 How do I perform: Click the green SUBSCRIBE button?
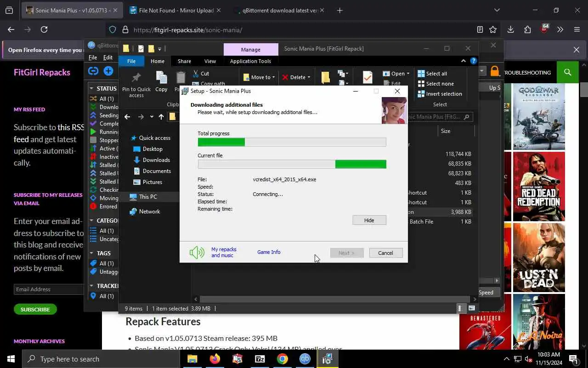tap(35, 309)
